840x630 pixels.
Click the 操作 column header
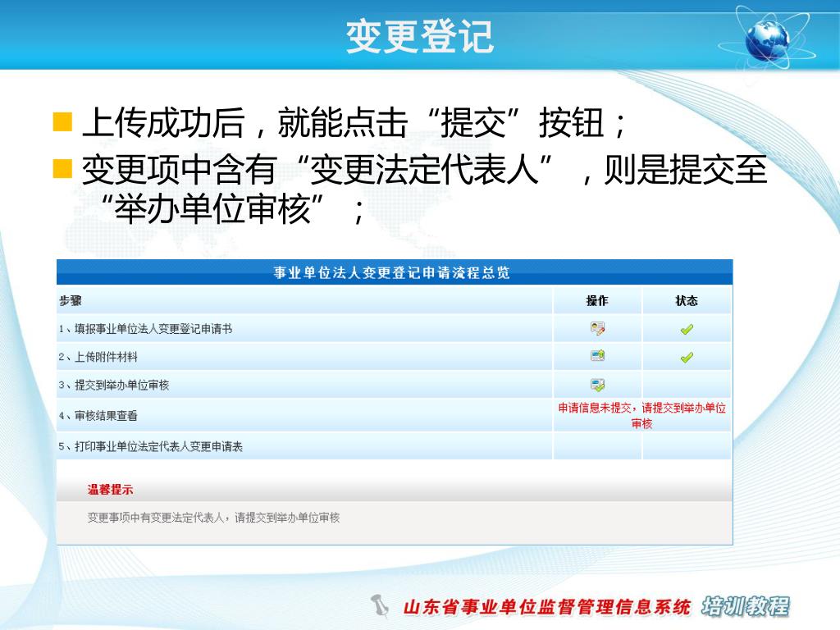597,300
